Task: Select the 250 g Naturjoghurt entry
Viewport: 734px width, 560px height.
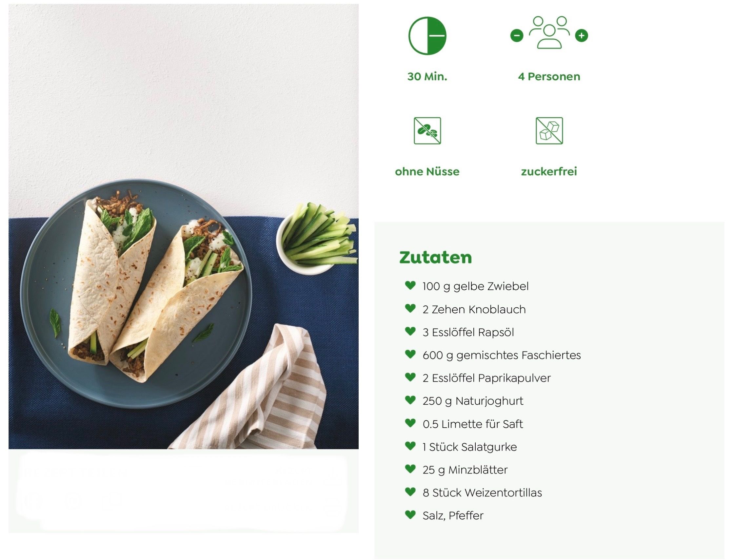Action: click(473, 401)
